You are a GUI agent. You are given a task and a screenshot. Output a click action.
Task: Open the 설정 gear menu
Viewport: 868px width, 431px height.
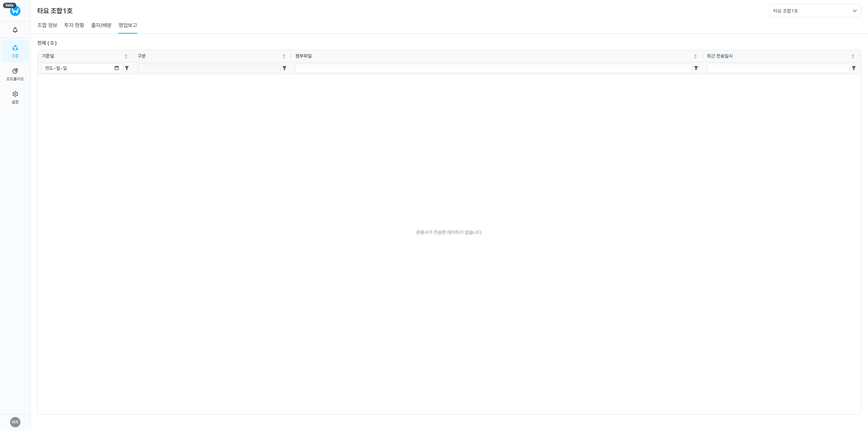15,97
